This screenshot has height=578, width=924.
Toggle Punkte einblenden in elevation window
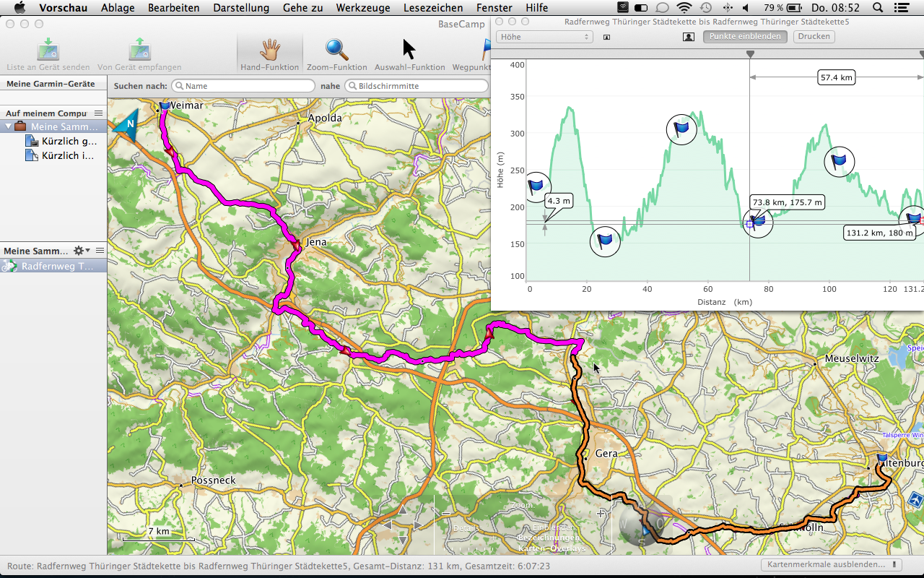click(745, 36)
